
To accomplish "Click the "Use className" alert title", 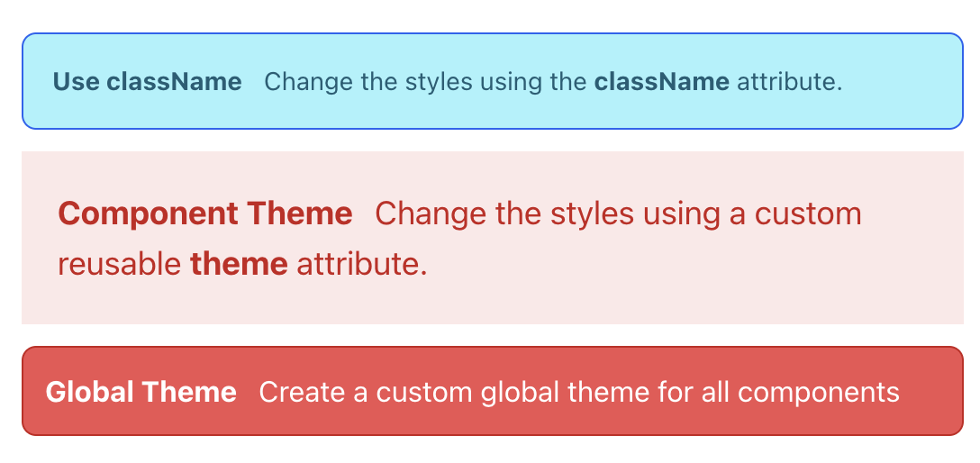I will 147,82.
